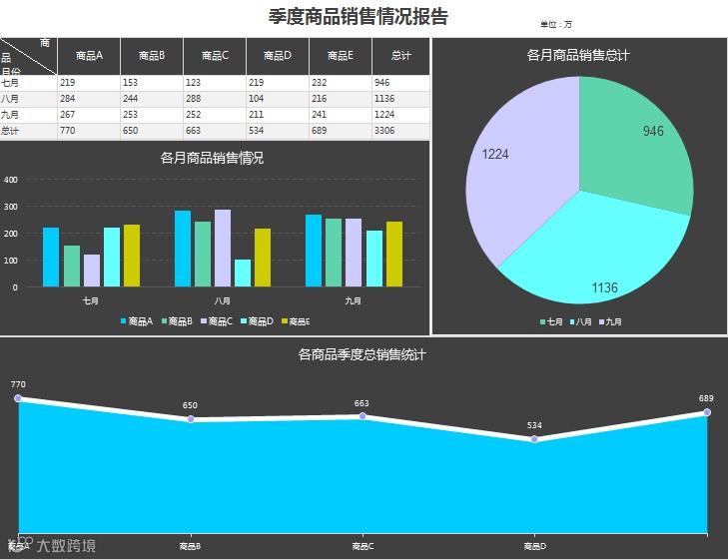Click the 商品C axis label in area chart
The height and width of the screenshot is (560, 728).
(363, 547)
